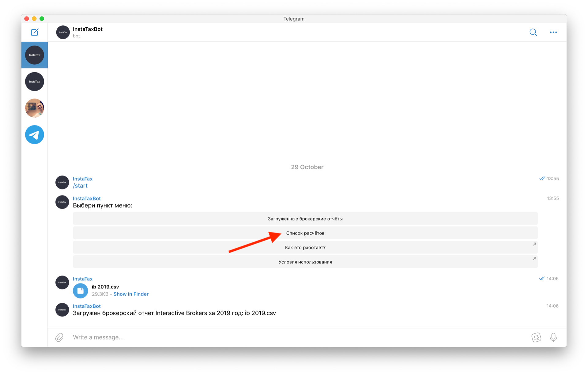Click the InstaTaxBot avatar in chat header
588x375 pixels.
[63, 32]
